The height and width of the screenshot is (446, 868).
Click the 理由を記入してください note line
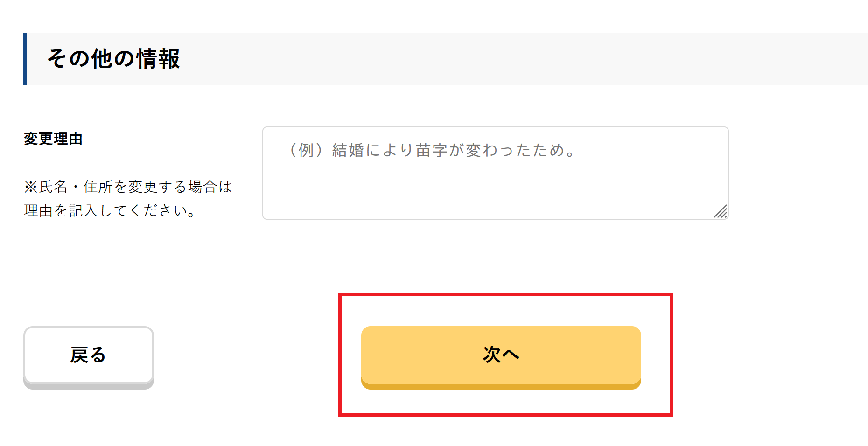tap(110, 211)
